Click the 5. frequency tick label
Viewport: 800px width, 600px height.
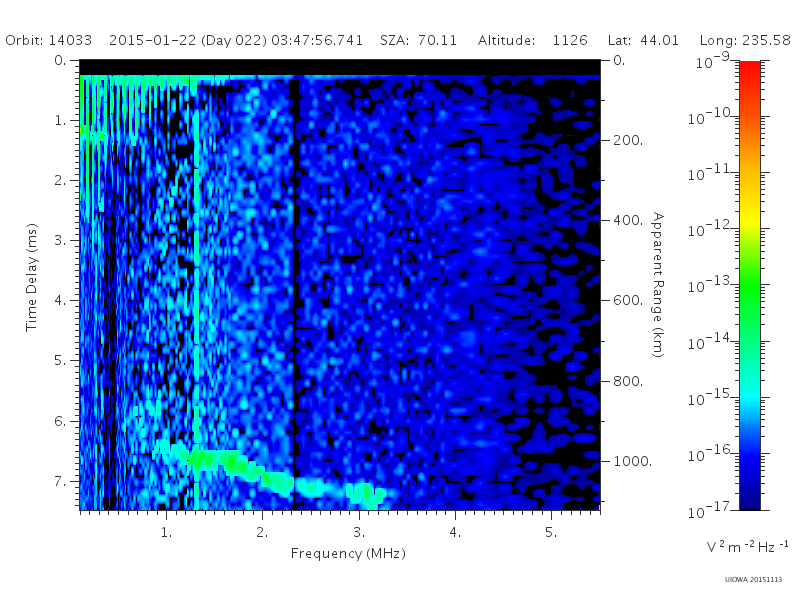click(x=551, y=533)
